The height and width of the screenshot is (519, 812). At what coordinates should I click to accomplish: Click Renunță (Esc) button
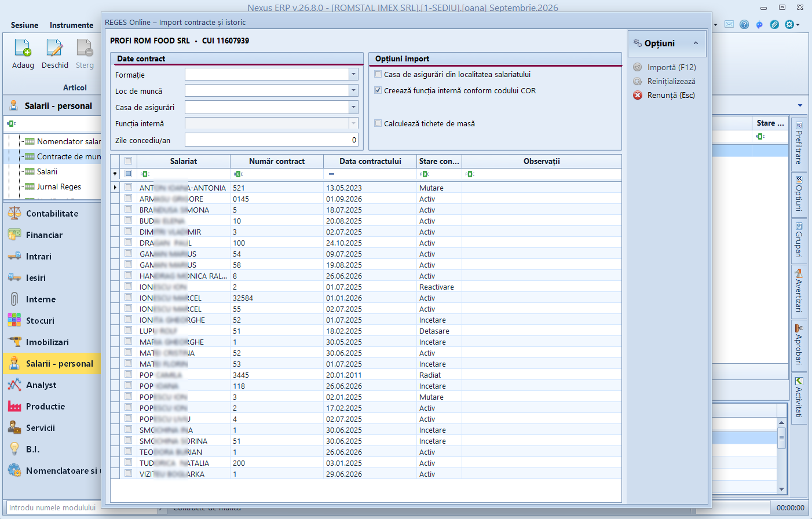664,95
